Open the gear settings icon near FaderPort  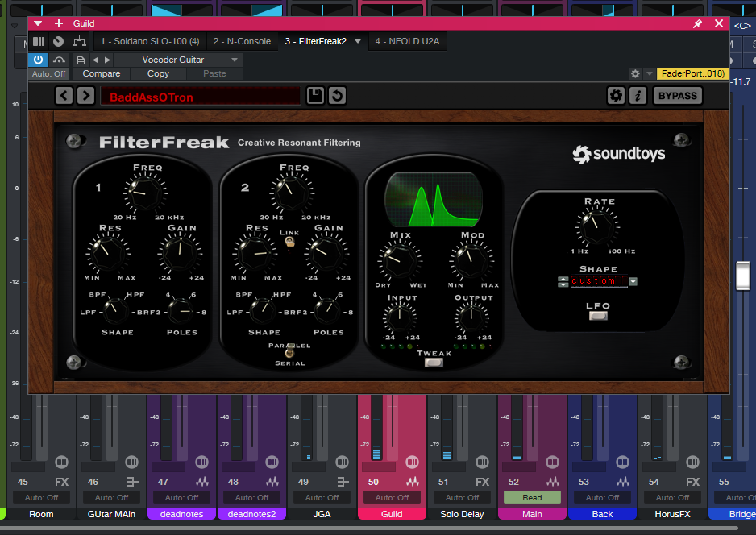(x=635, y=74)
